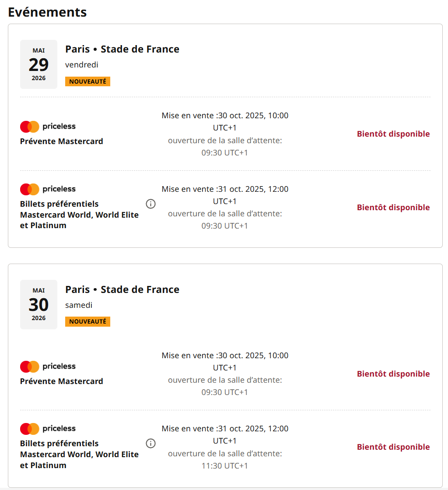Click Bientôt disponible for May 29 preferential tickets
The width and height of the screenshot is (448, 490).
pyautogui.click(x=393, y=208)
